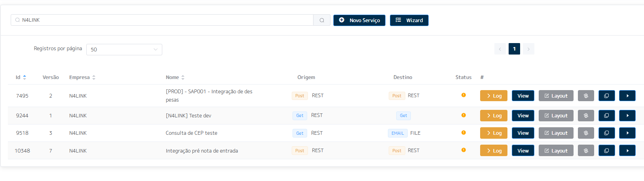Duplicate service 9518 with the copy icon

click(x=606, y=133)
